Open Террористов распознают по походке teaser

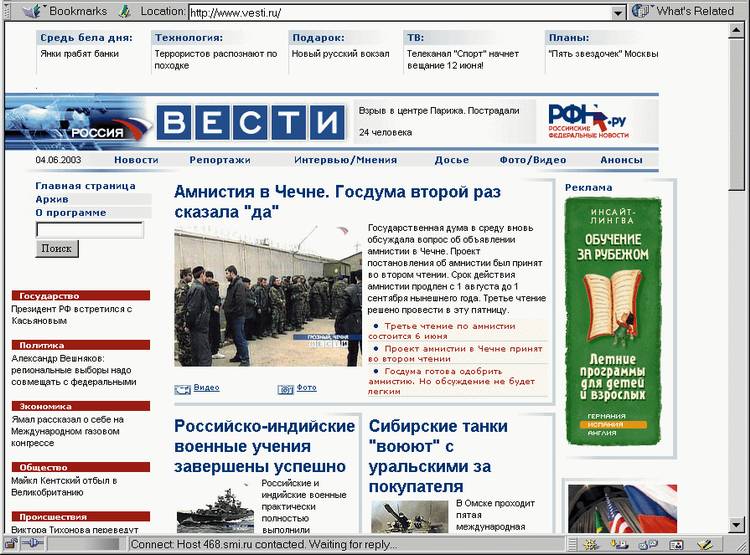coord(216,60)
